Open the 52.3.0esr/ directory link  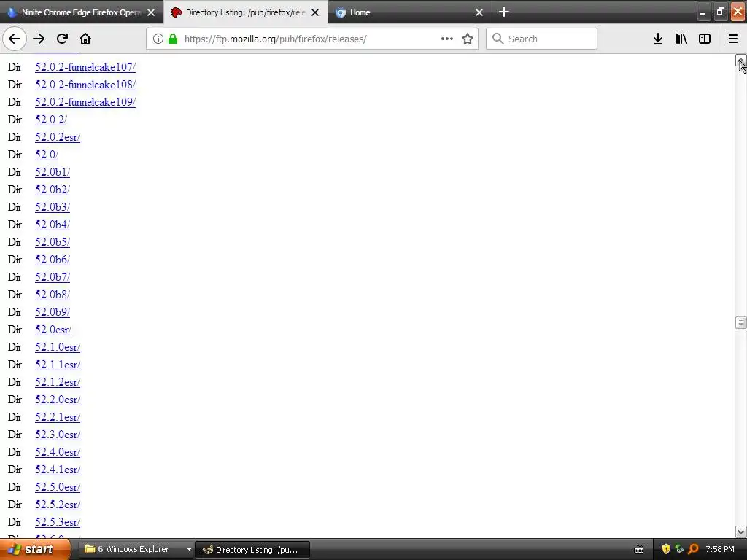pyautogui.click(x=58, y=435)
